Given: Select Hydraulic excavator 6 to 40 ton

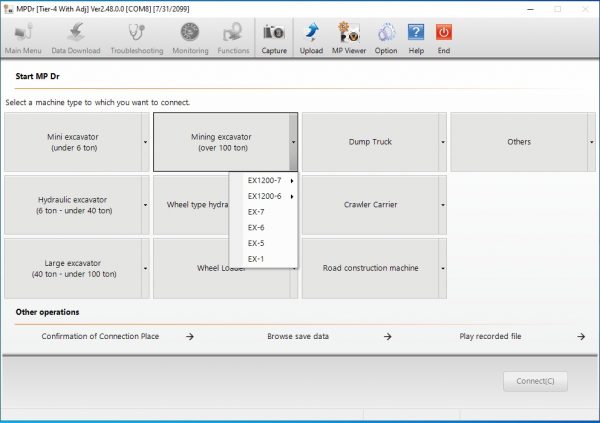Looking at the screenshot, I should (x=73, y=205).
